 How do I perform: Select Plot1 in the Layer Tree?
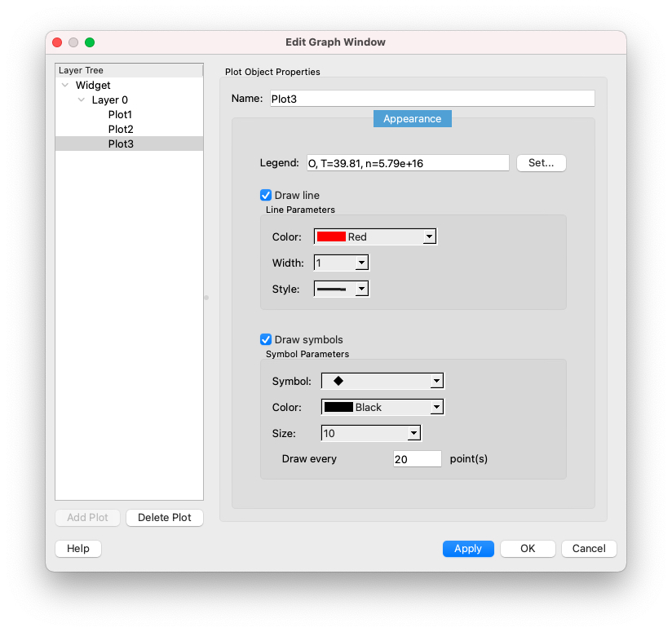point(120,114)
